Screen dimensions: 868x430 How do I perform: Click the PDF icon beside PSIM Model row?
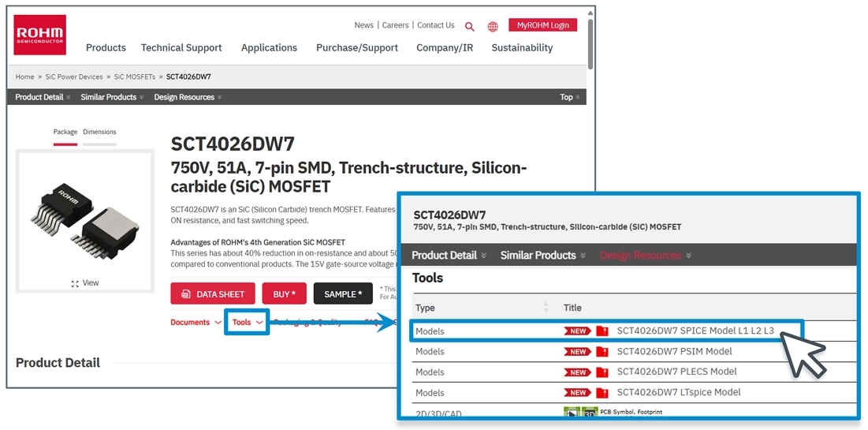tap(602, 352)
